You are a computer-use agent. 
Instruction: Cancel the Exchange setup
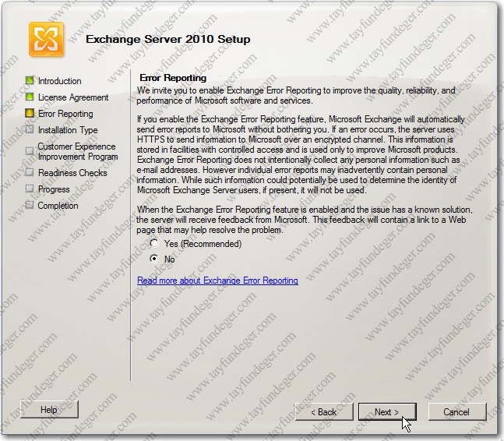(x=457, y=411)
